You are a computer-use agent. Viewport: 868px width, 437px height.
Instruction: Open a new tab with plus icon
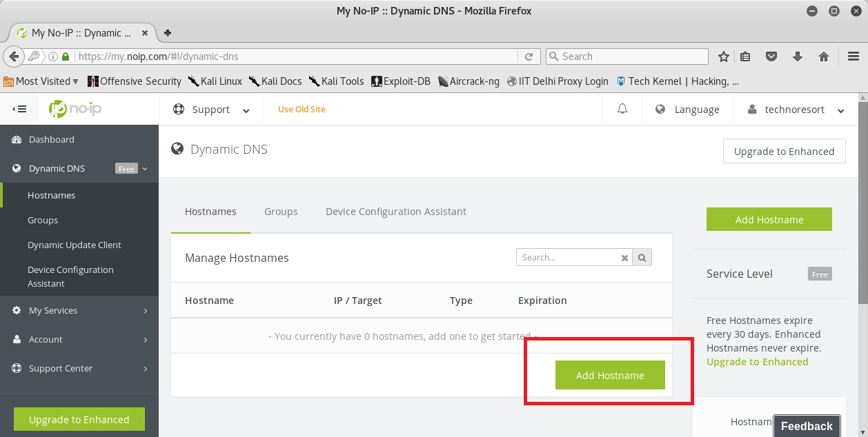168,32
